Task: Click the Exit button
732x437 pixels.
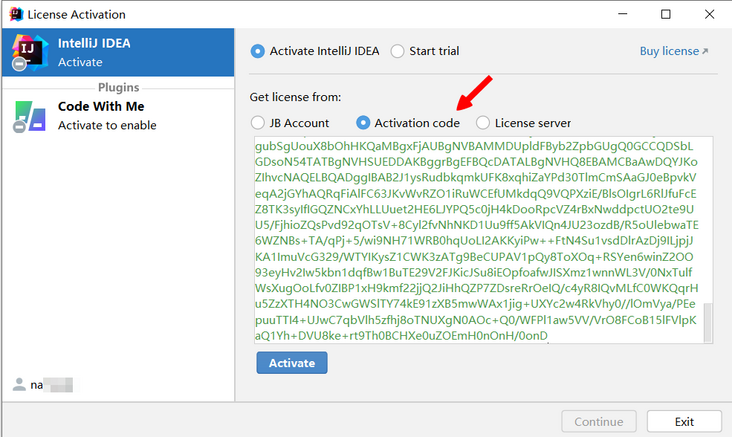Action: coord(684,422)
